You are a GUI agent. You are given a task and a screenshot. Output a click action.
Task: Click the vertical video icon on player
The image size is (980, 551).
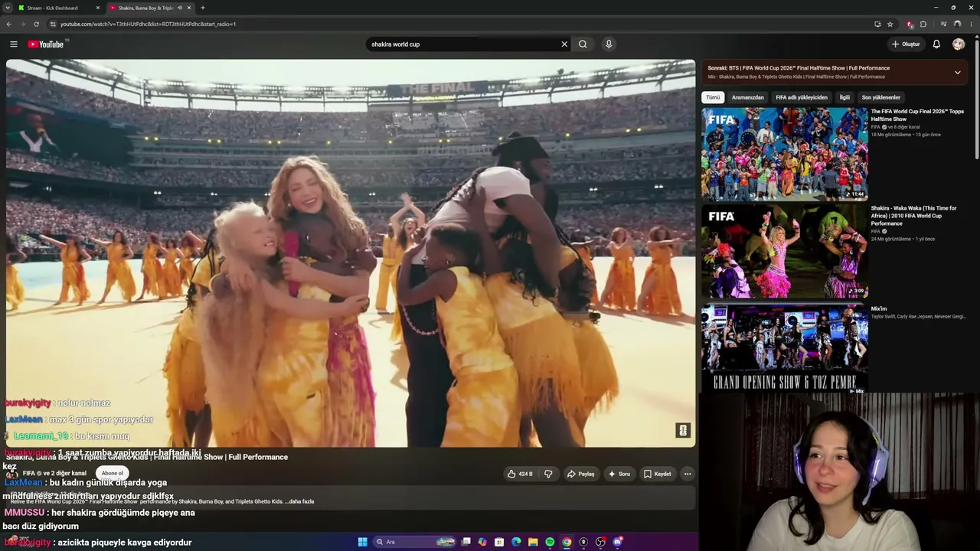683,430
